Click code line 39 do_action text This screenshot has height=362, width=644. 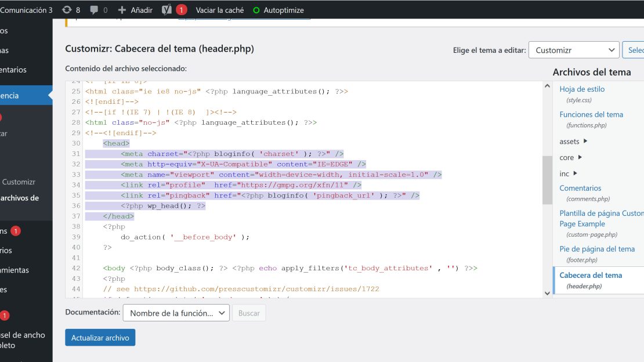(x=185, y=237)
